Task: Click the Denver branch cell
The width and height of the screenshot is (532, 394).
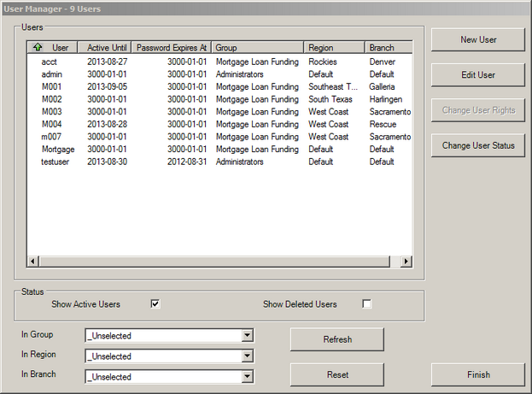Action: click(x=383, y=62)
